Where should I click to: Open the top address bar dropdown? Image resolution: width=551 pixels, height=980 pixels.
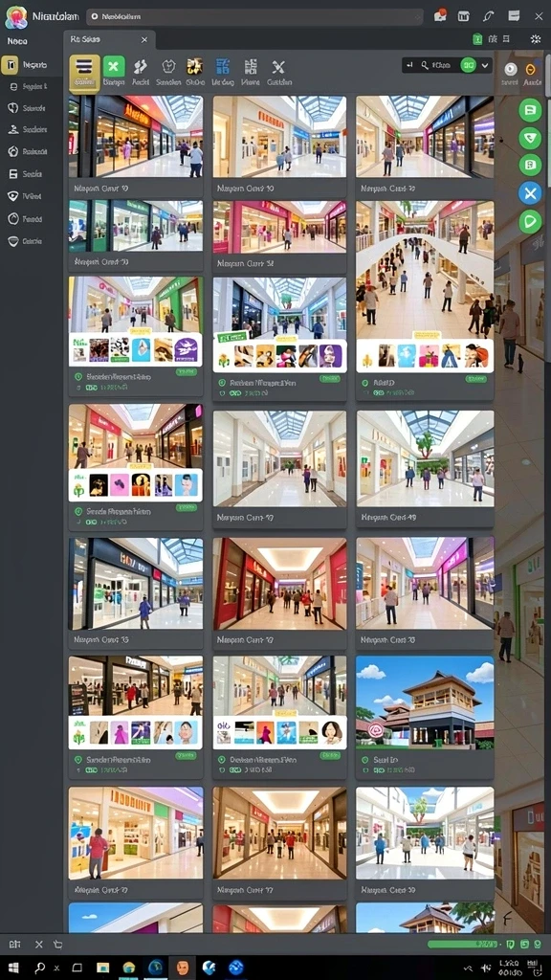254,17
